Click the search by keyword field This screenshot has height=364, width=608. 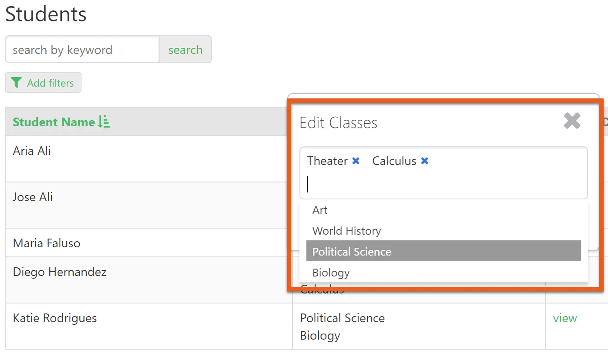tap(82, 50)
